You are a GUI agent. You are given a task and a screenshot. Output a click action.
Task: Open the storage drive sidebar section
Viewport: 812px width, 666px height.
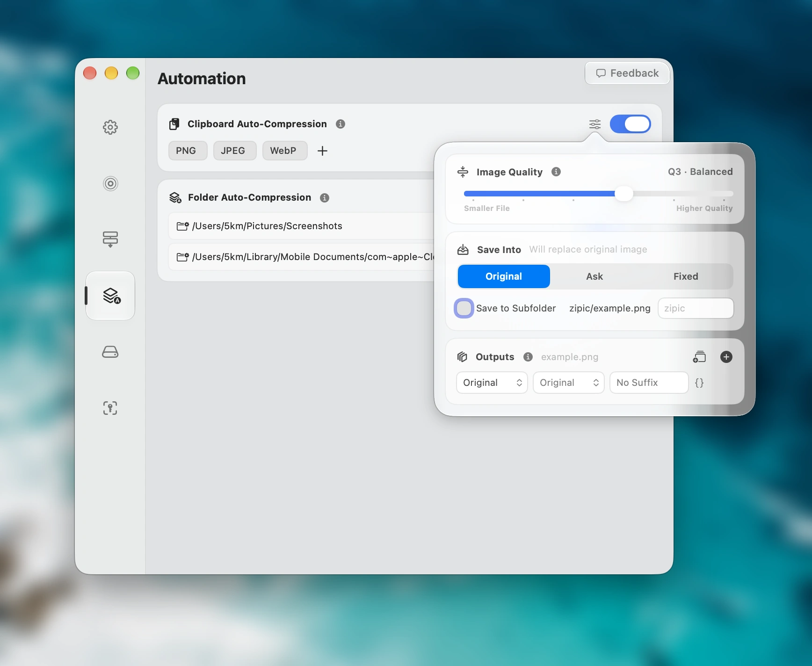(x=110, y=352)
